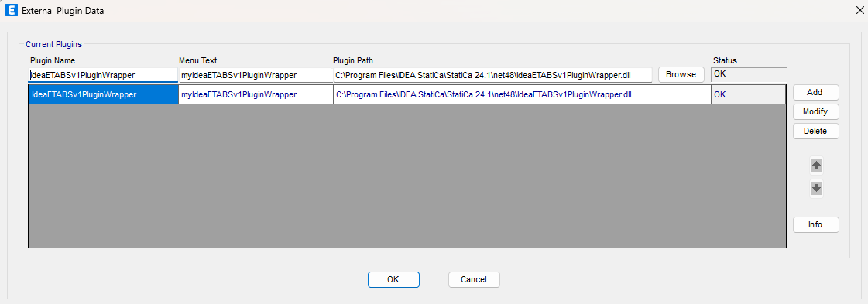Move selected plugin down with the down arrow
Viewport: 868px width, 304px height.
816,188
